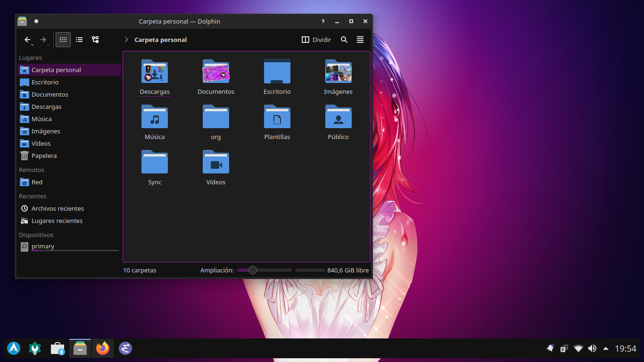The height and width of the screenshot is (362, 644).
Task: Open the clipboard tray icon
Action: click(x=564, y=348)
